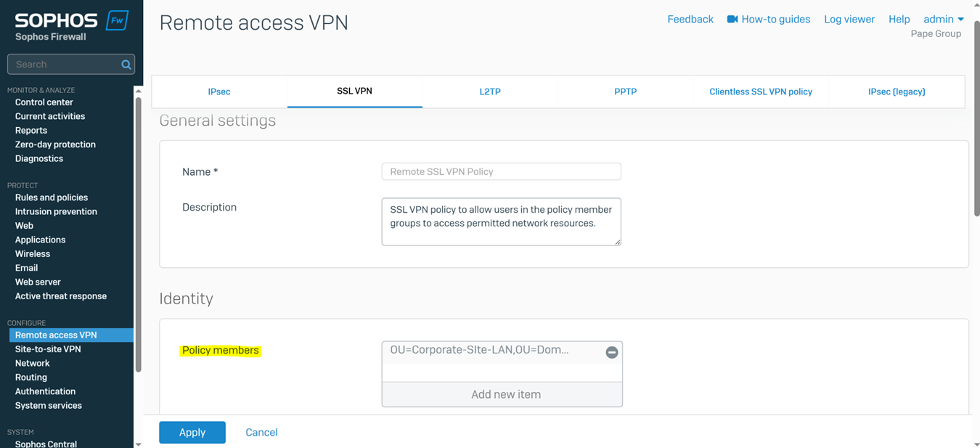Image resolution: width=980 pixels, height=448 pixels.
Task: Click the Sophos Fw logo badge
Action: [x=117, y=20]
